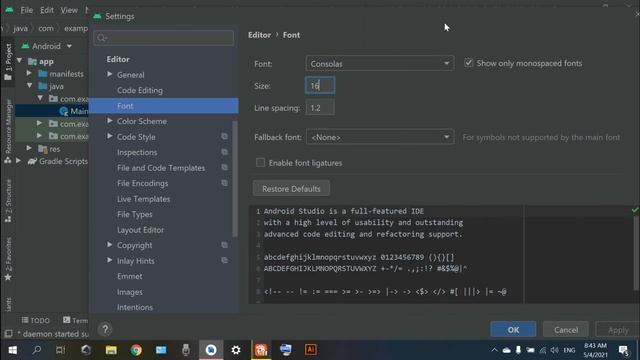Open File Explorer from taskbar
The height and width of the screenshot is (360, 640).
111,350
